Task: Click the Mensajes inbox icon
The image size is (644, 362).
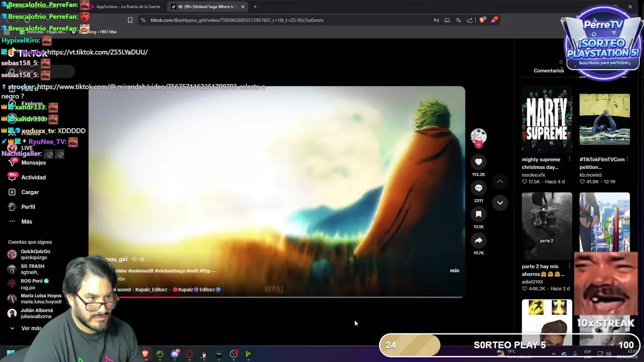Action: pos(12,162)
